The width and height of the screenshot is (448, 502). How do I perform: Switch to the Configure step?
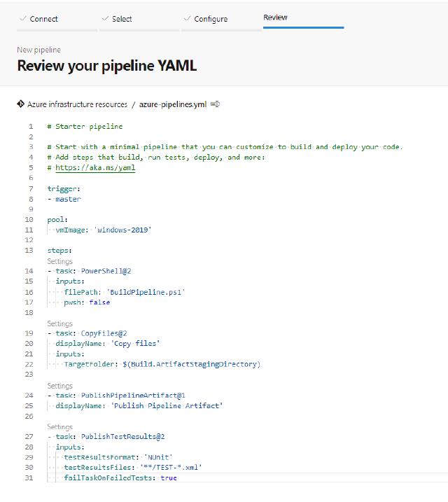click(x=210, y=19)
